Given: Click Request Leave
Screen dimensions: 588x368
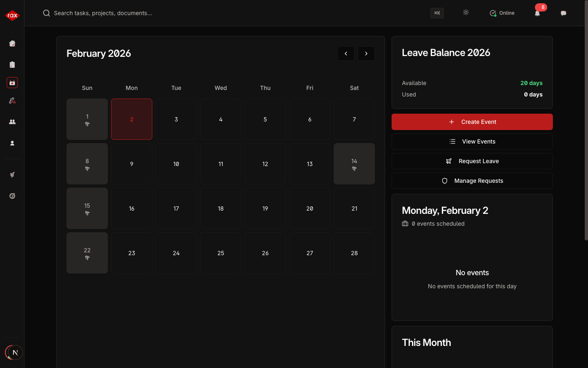Looking at the screenshot, I should 472,161.
